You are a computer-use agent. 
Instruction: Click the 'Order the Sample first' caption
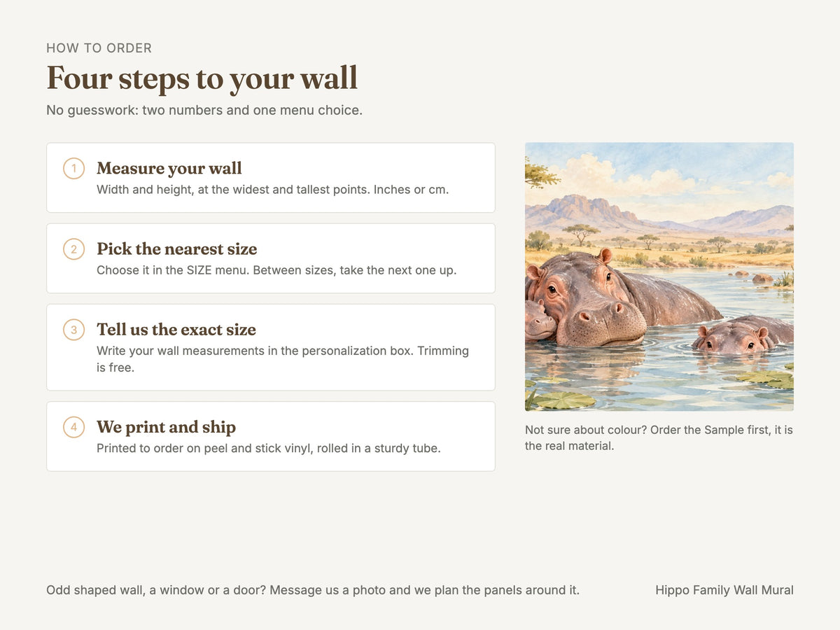pyautogui.click(x=659, y=437)
